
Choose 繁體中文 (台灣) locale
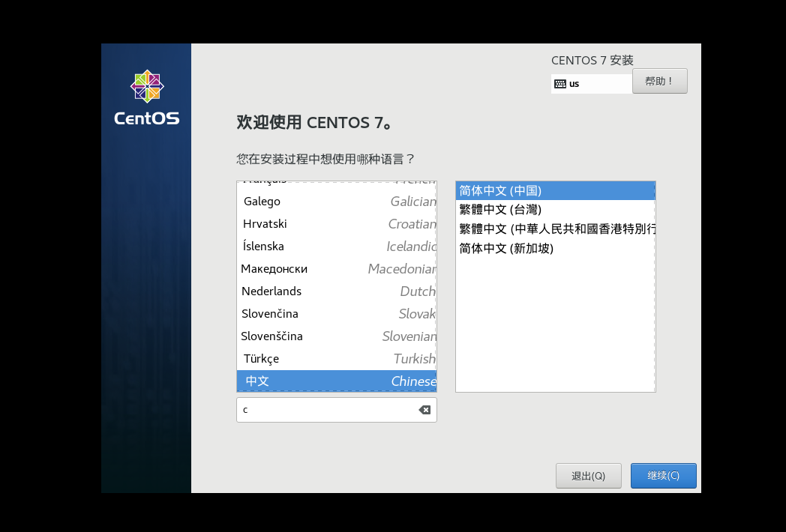(x=556, y=210)
